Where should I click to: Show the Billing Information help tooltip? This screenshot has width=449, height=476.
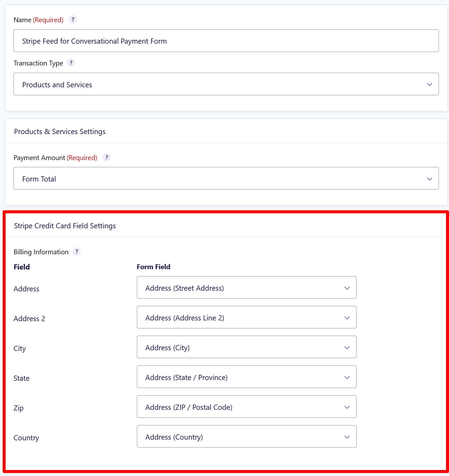pyautogui.click(x=77, y=251)
